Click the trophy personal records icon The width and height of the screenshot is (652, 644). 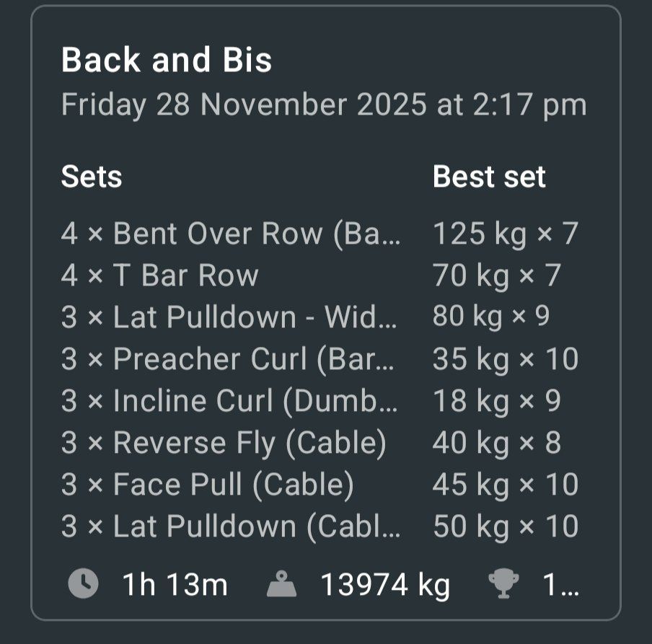(503, 584)
